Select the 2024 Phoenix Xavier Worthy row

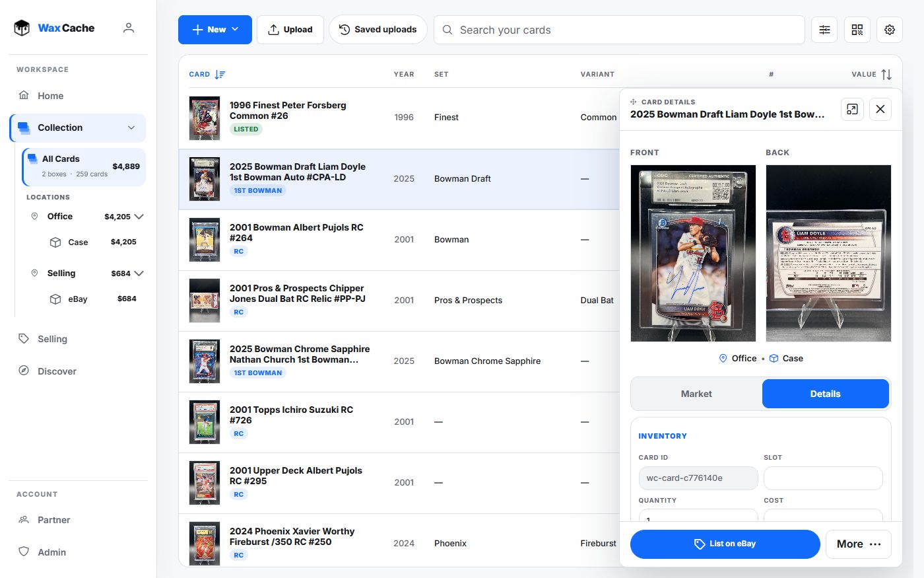tap(399, 542)
